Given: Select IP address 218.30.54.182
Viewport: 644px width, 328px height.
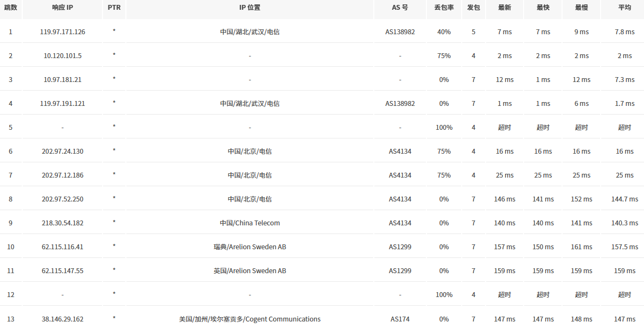Looking at the screenshot, I should (62, 223).
